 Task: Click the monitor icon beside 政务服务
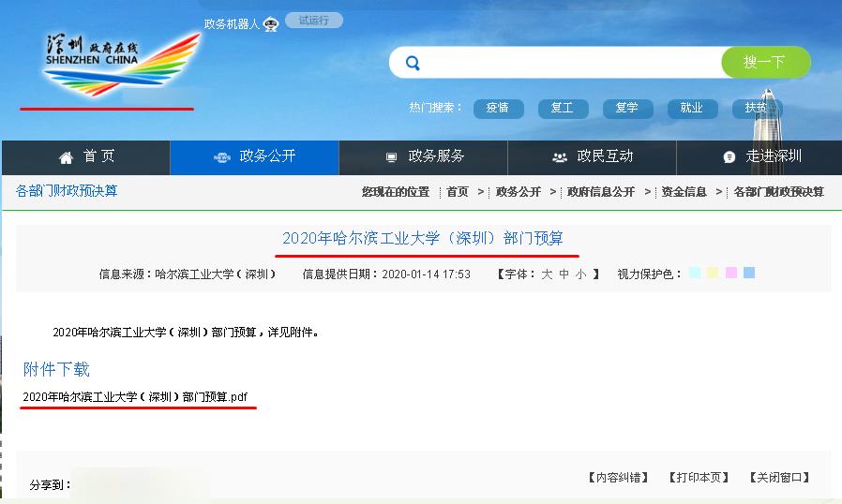[x=392, y=157]
